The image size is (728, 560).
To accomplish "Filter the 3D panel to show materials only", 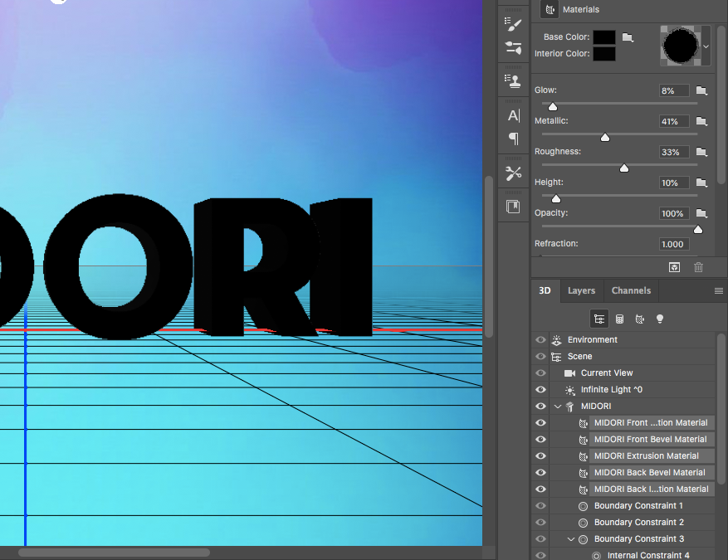I will click(639, 319).
